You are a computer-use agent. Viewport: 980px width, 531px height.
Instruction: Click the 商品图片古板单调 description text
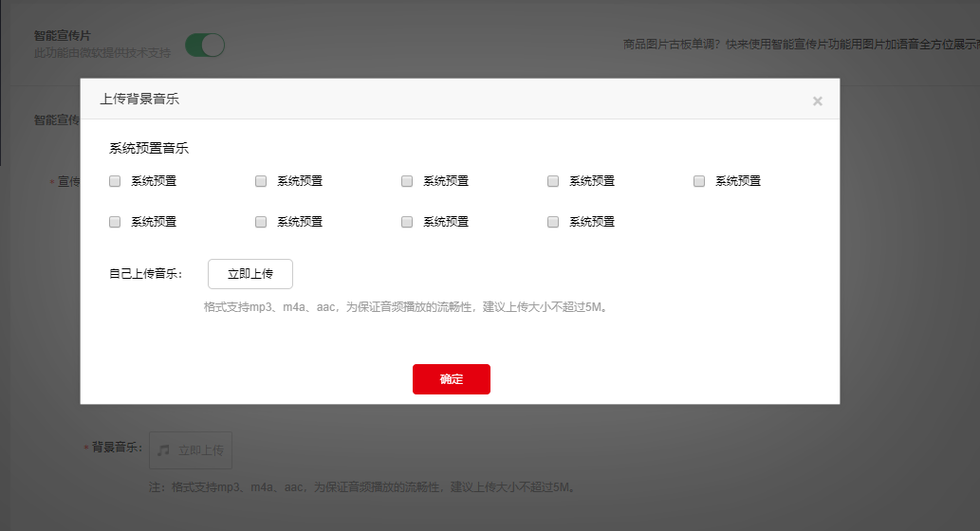[x=802, y=45]
